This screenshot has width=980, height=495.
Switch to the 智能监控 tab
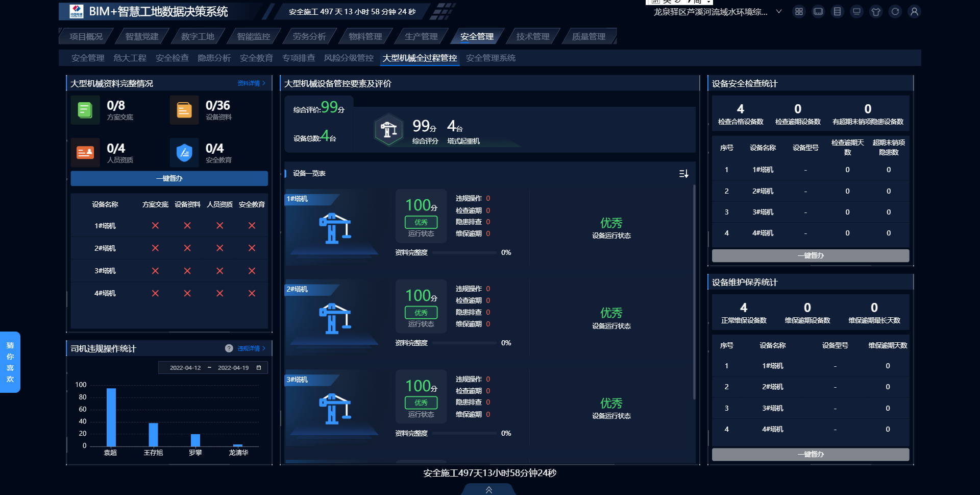pyautogui.click(x=253, y=37)
